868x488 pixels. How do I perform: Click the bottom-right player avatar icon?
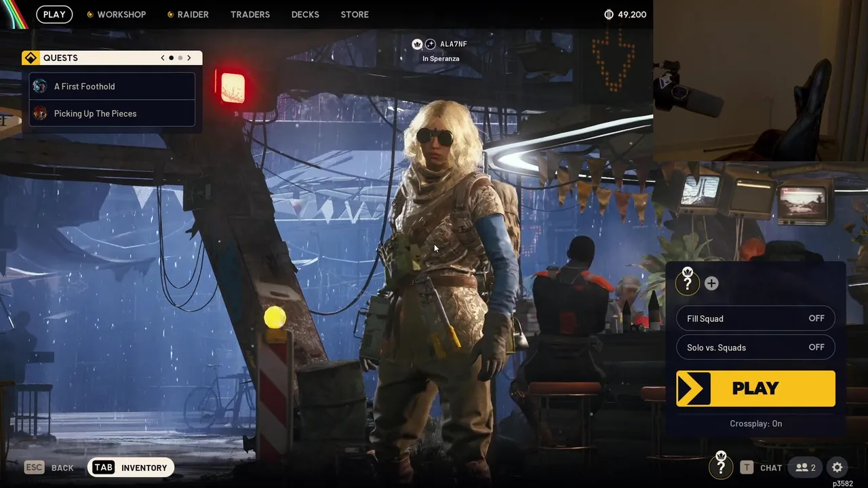point(721,466)
